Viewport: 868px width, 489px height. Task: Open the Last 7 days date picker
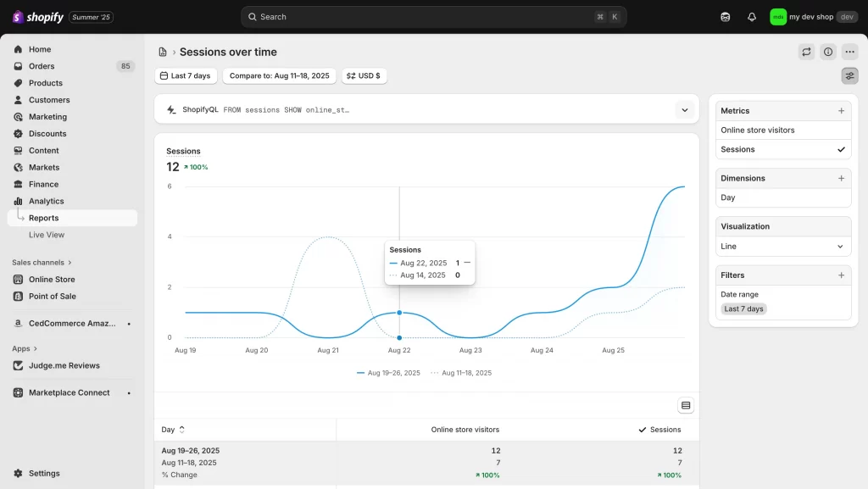(x=186, y=75)
